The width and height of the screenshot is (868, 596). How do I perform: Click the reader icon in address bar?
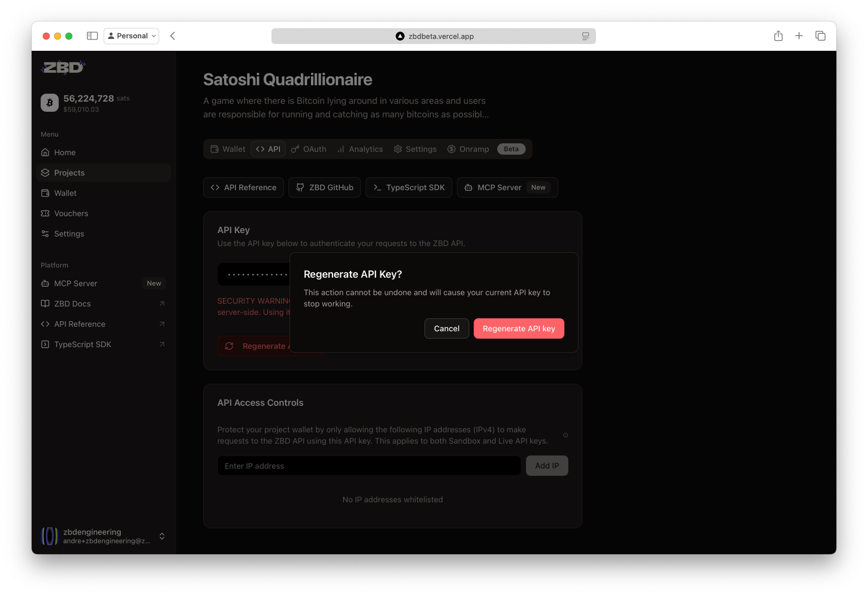[586, 36]
